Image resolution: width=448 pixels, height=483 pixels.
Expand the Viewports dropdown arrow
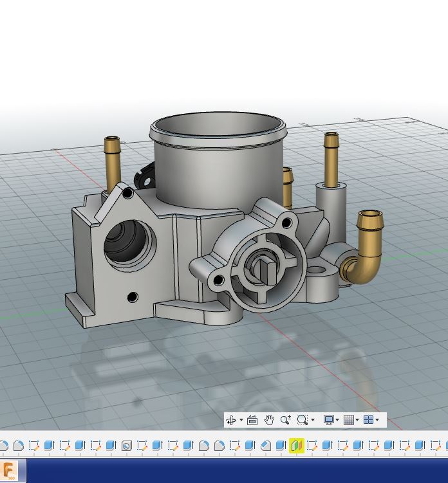point(377,421)
